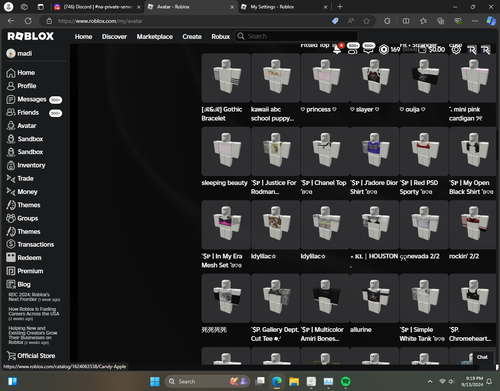Click the Robux balance icon showing 169
500x391 pixels.
(x=384, y=49)
